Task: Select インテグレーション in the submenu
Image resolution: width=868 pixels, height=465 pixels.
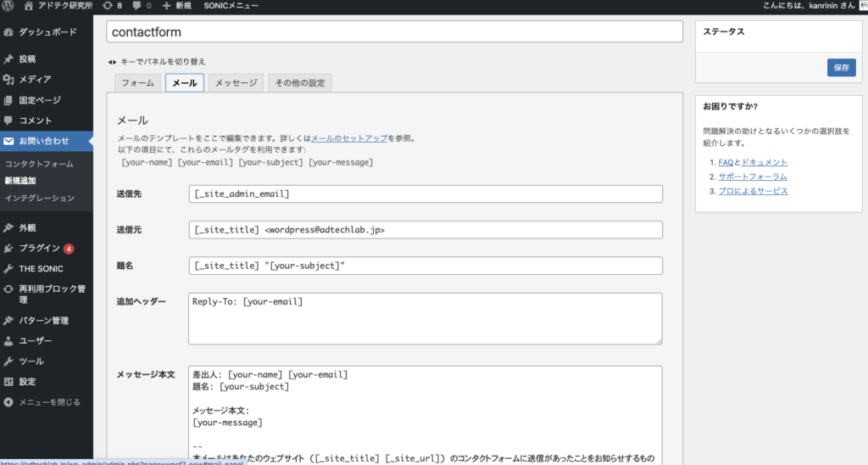Action: tap(39, 198)
